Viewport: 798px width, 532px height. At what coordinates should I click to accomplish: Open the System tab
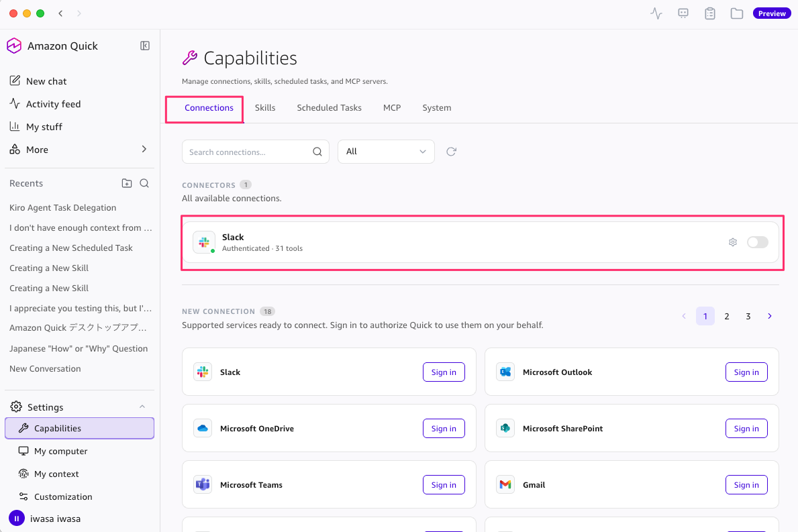pos(437,108)
